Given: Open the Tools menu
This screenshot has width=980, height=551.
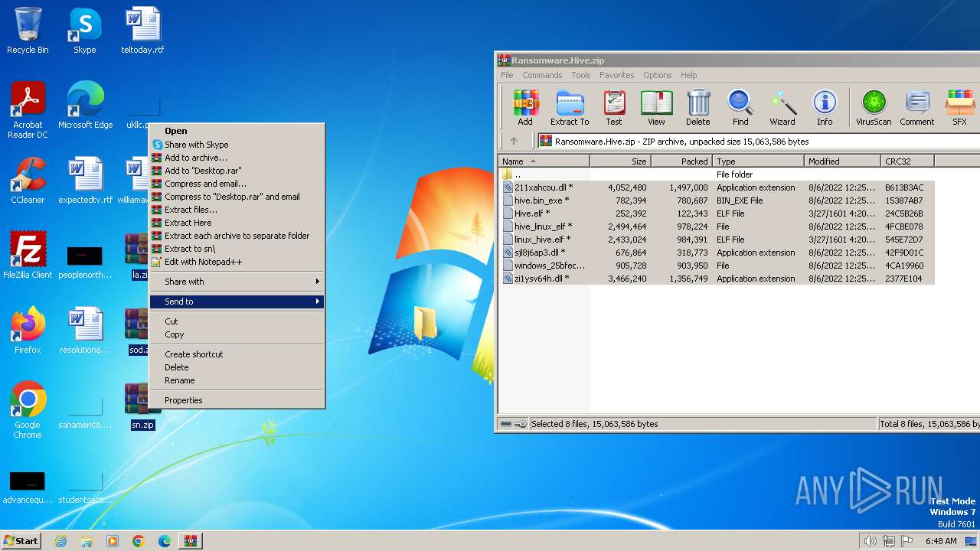Looking at the screenshot, I should coord(581,75).
